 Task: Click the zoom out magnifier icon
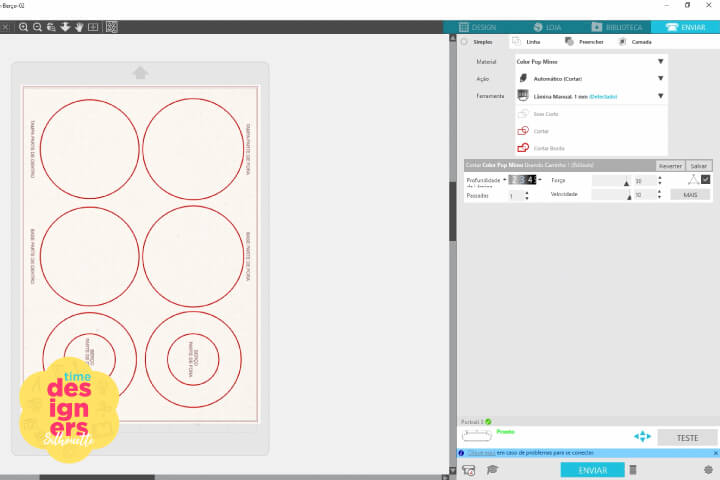[37, 27]
